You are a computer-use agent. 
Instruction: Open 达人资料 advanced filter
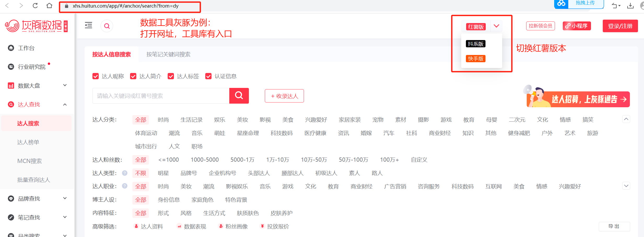[x=148, y=226]
